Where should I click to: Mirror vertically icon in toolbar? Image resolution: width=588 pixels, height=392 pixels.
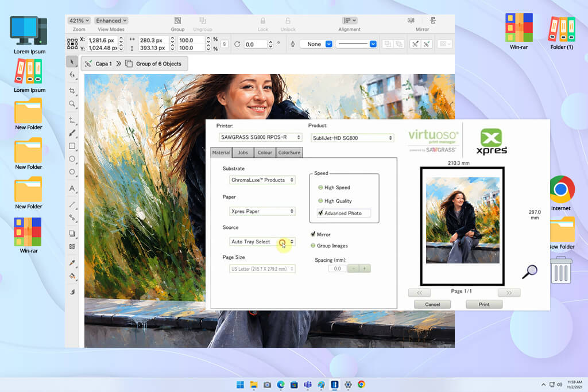pyautogui.click(x=433, y=21)
